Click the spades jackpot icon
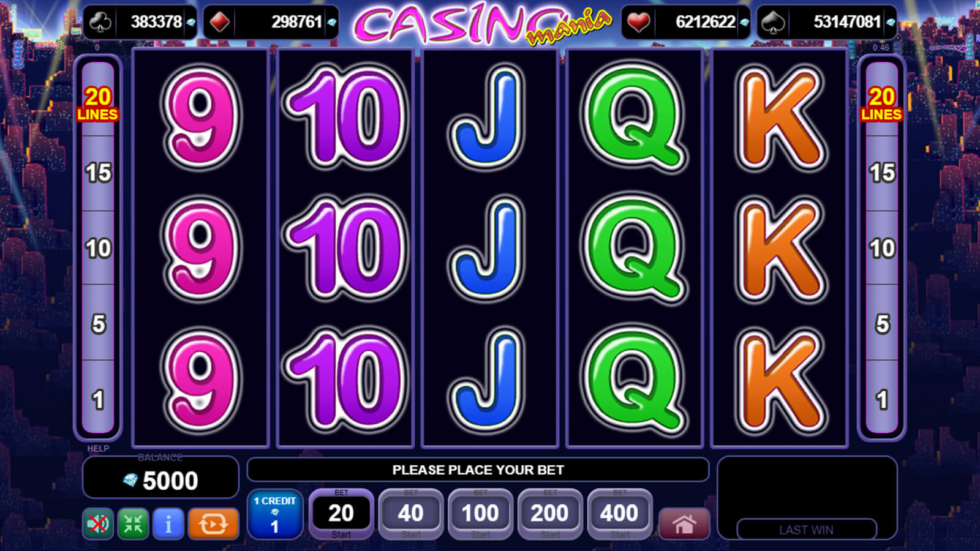This screenshot has width=980, height=551. (774, 22)
